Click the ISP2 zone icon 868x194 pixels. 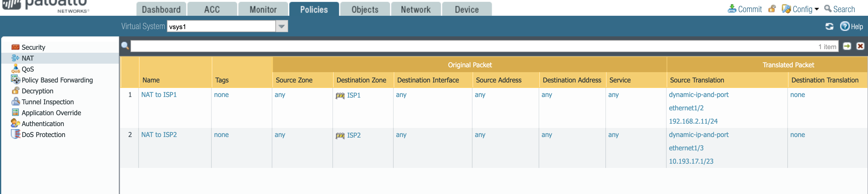[340, 135]
